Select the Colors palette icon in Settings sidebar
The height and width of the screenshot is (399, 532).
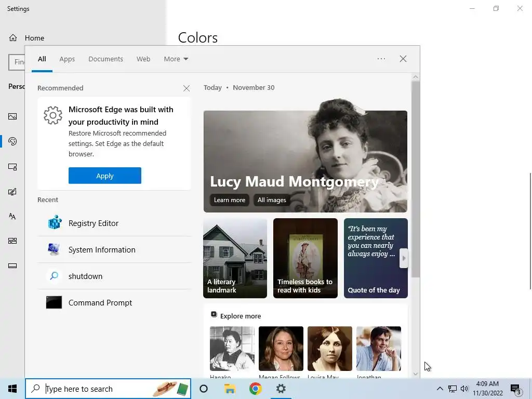[12, 141]
